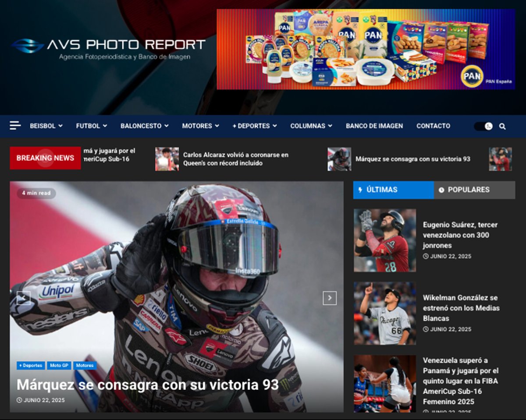Open the hamburger menu icon

(15, 126)
